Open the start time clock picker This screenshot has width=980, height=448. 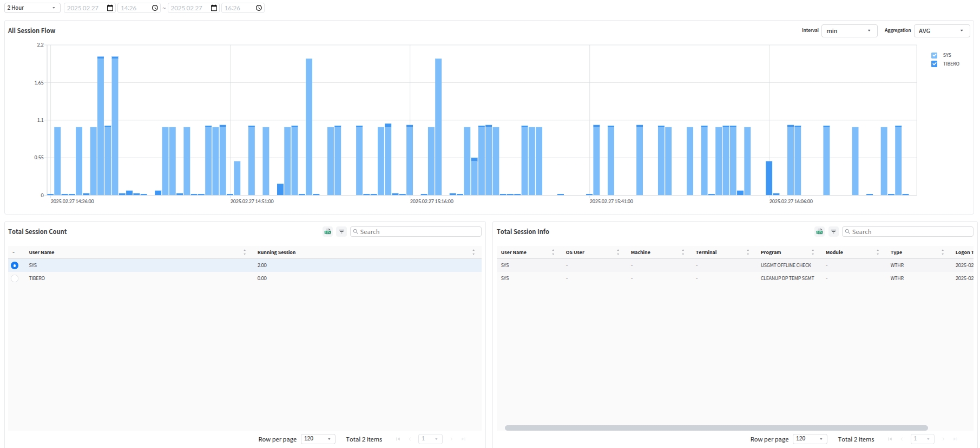click(x=155, y=8)
